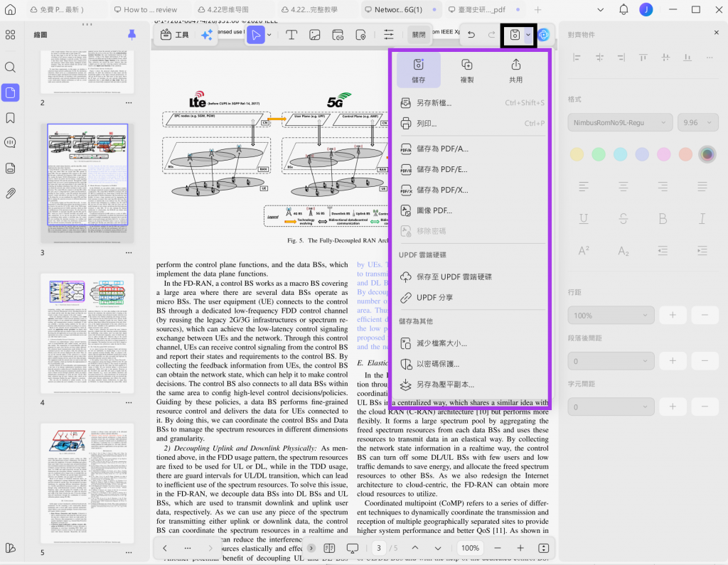Toggle superscript formatting
The width and height of the screenshot is (728, 565).
pyautogui.click(x=584, y=251)
